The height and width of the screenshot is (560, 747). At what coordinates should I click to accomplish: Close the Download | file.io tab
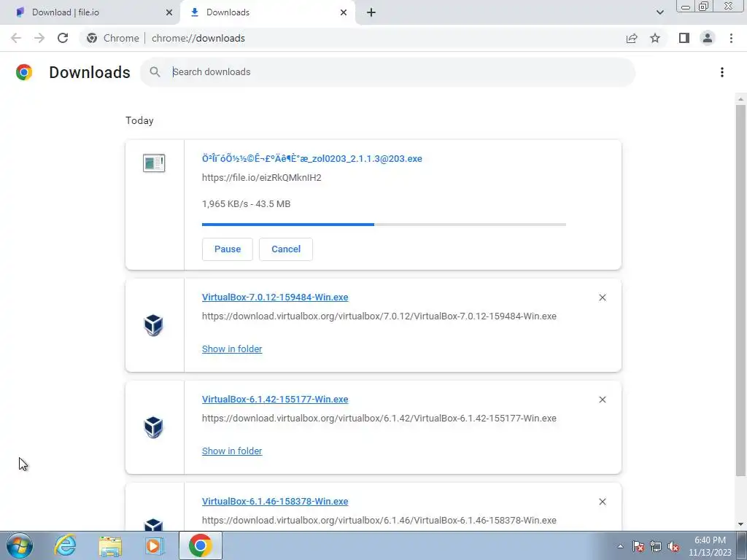click(169, 12)
